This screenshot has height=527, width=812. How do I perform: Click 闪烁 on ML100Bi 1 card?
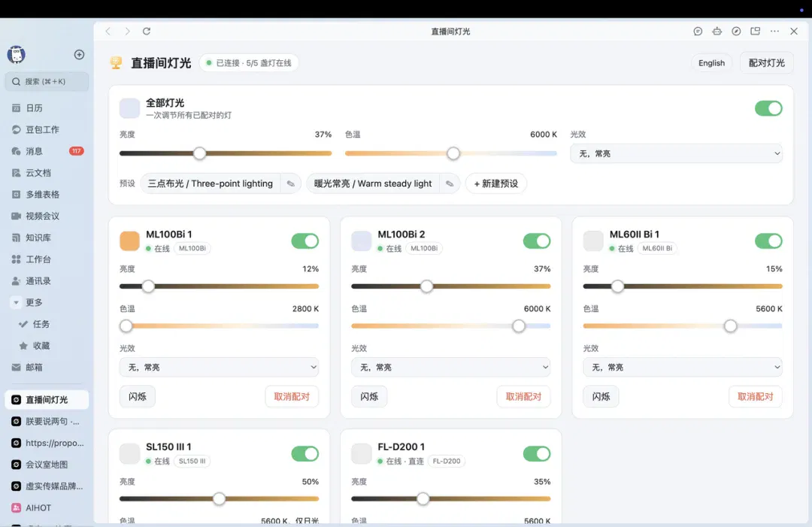click(x=138, y=396)
